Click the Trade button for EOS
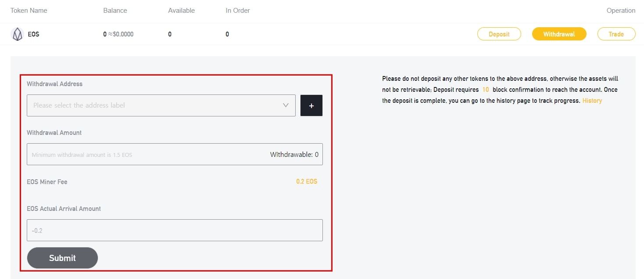Viewport: 644px width, 279px height. [x=616, y=34]
